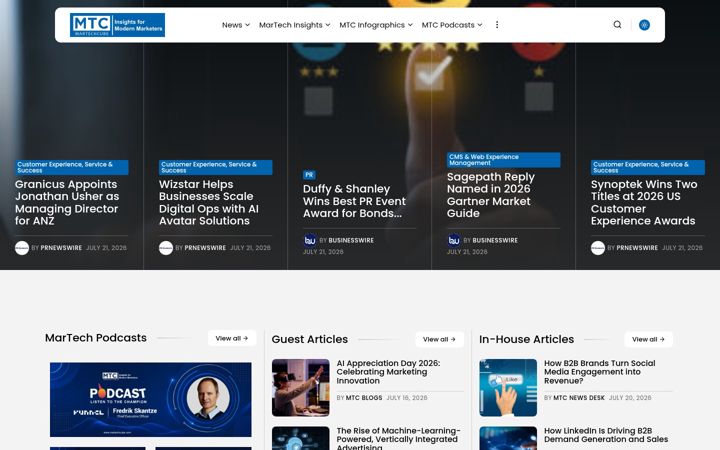
Task: Click BusinessWire avatar under Duffy & Shanley article
Action: pos(310,240)
